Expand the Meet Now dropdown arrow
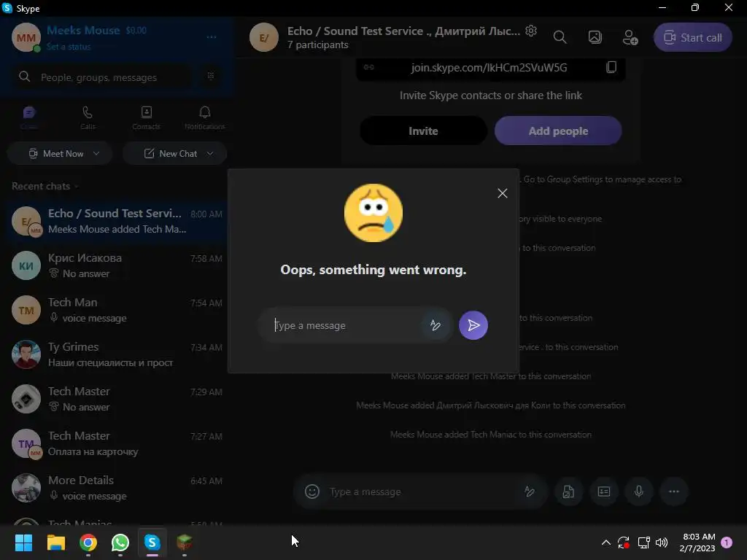This screenshot has height=560, width=747. (x=96, y=153)
